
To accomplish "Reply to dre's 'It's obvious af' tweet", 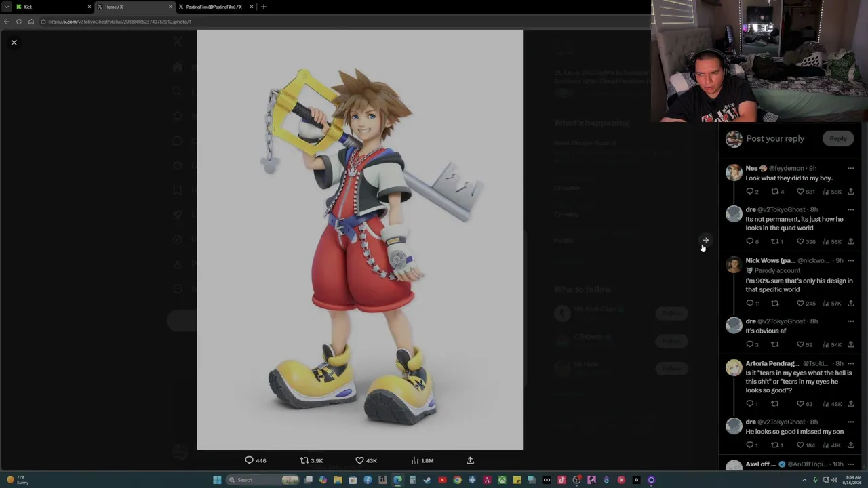I will pos(752,344).
